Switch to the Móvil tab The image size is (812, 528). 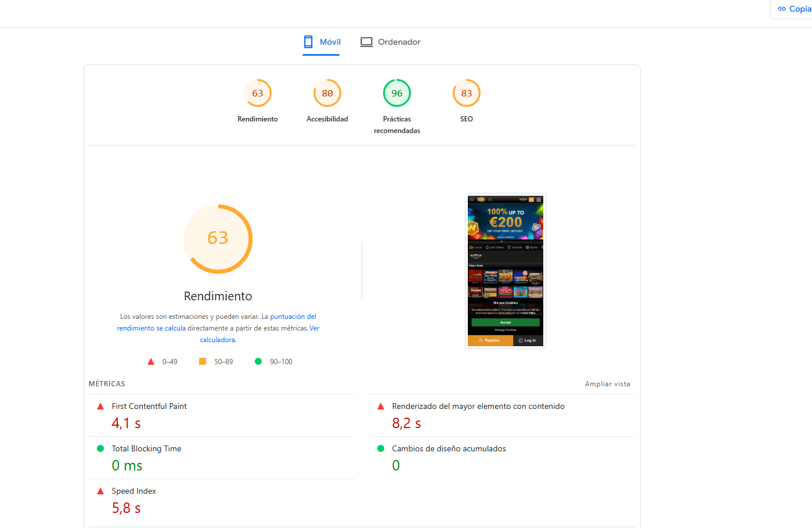click(321, 42)
